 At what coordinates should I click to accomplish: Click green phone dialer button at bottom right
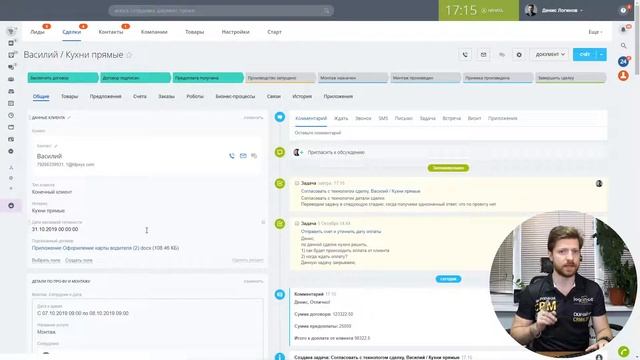click(x=623, y=351)
